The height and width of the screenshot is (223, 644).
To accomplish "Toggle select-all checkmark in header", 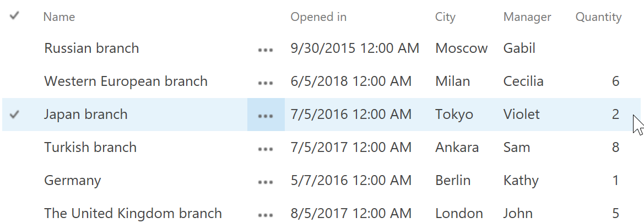I will pyautogui.click(x=15, y=17).
